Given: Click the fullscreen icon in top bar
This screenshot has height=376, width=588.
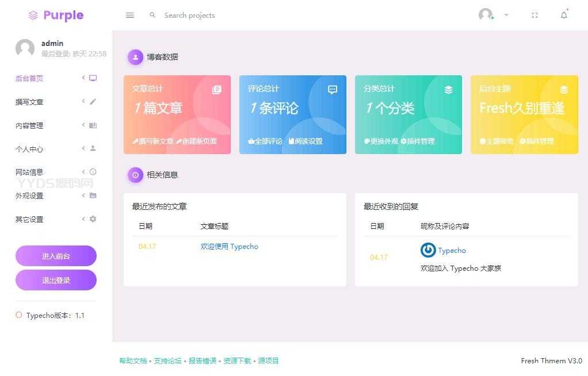Looking at the screenshot, I should click(534, 16).
